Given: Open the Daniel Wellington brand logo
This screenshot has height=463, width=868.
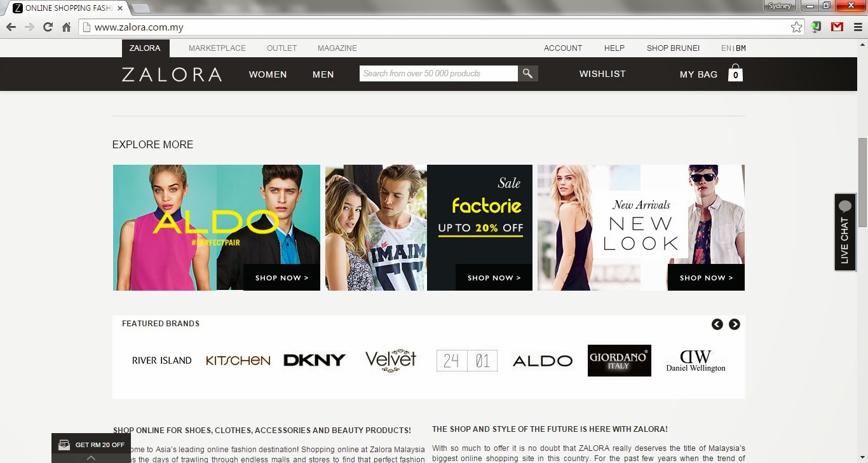Looking at the screenshot, I should 696,361.
